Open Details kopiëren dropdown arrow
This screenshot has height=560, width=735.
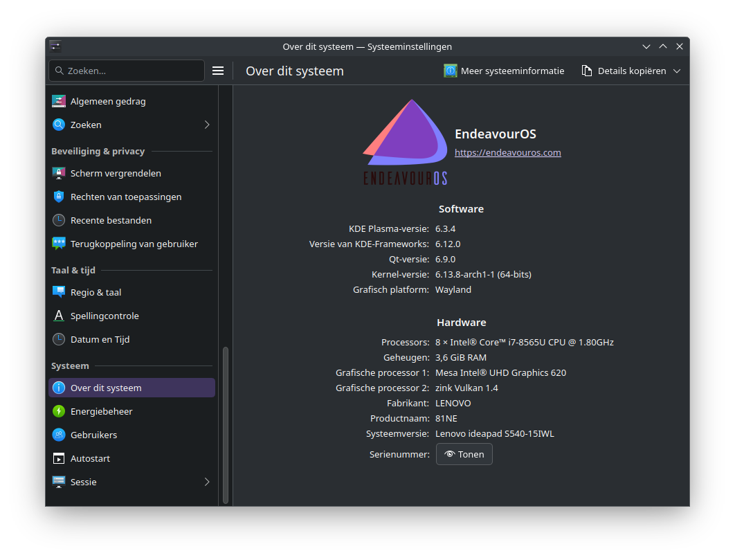point(677,71)
